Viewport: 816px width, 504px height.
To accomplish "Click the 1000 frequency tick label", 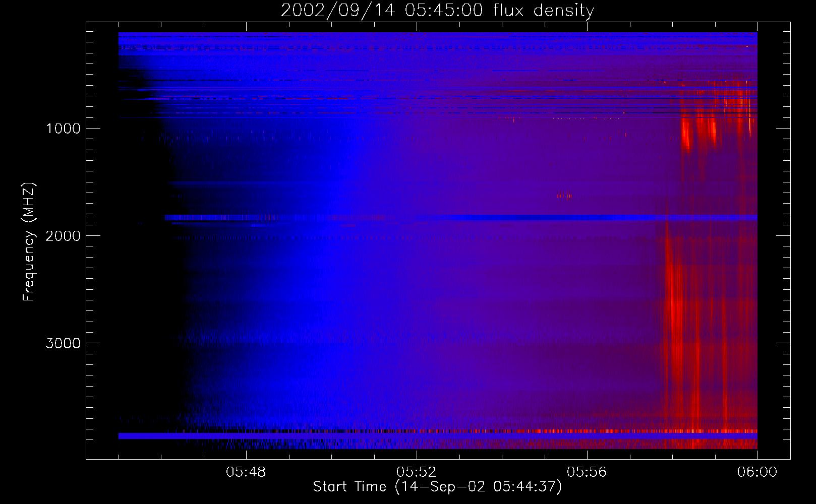I will [63, 129].
